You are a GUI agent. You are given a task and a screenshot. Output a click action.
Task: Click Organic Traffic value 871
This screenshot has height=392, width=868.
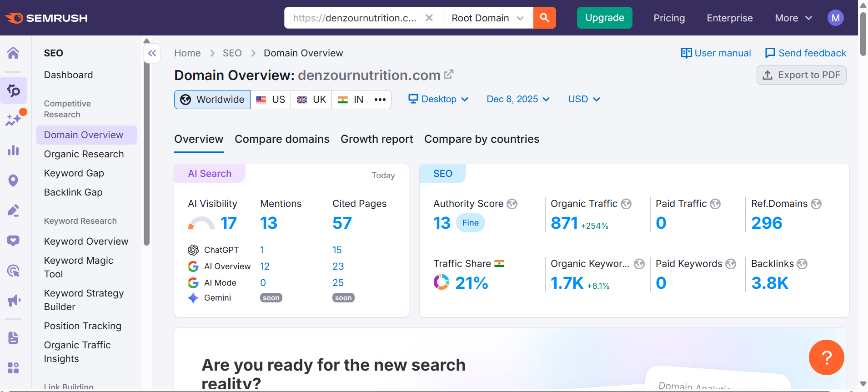click(564, 223)
